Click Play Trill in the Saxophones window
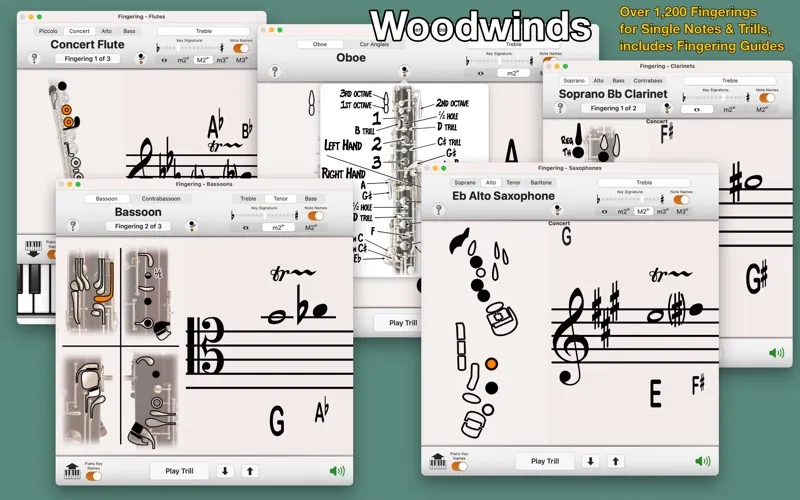 pos(545,461)
